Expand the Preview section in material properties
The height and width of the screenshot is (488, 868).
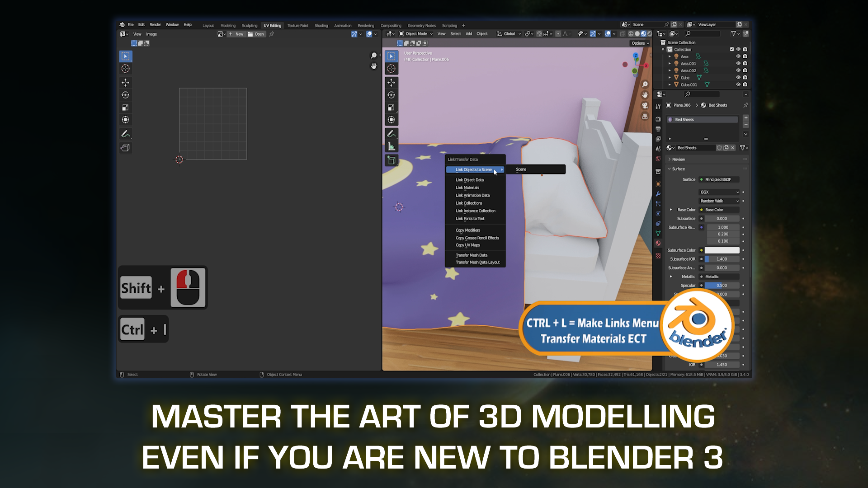(678, 159)
